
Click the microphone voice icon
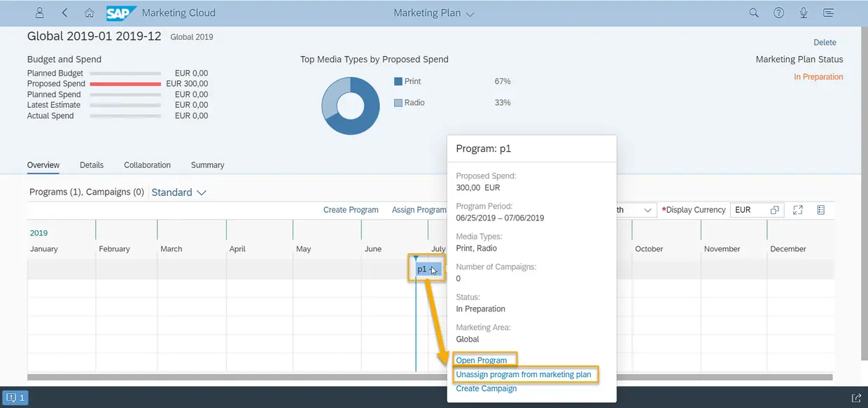pos(804,13)
